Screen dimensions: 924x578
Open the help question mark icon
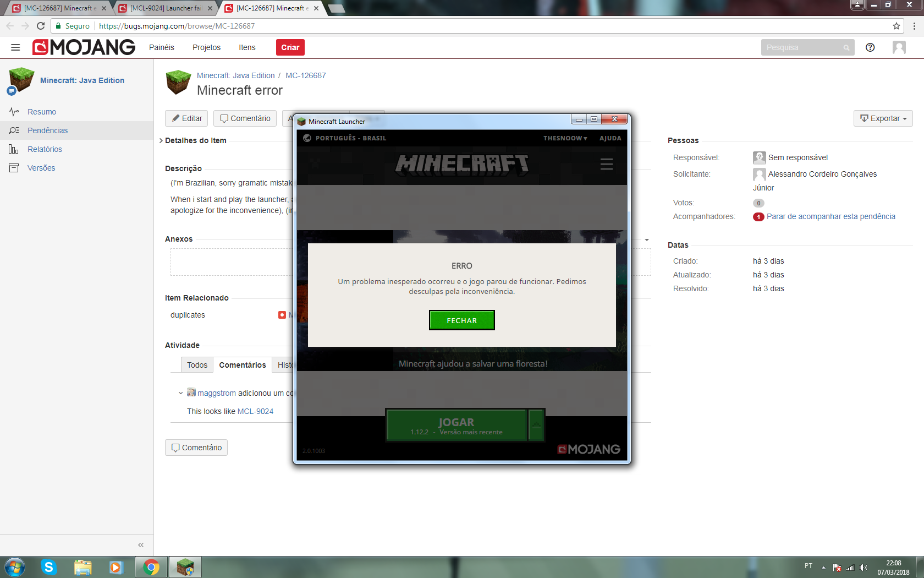click(x=870, y=47)
